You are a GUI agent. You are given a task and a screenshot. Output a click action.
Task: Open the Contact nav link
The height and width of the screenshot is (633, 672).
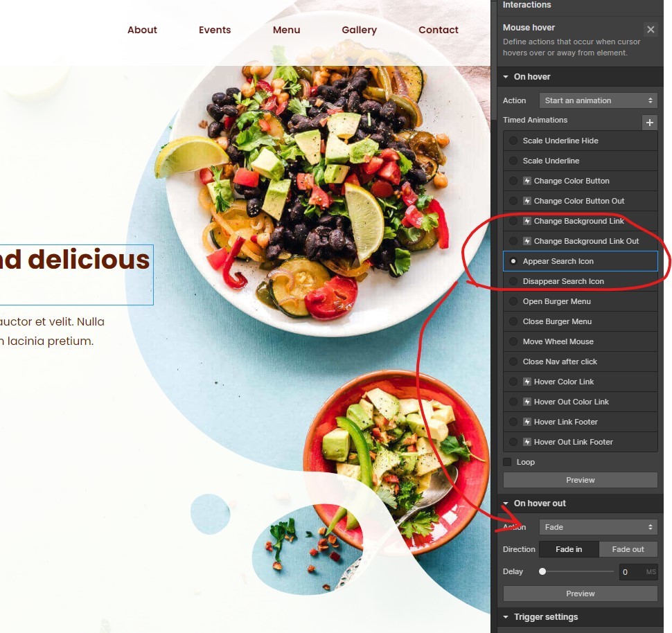439,30
